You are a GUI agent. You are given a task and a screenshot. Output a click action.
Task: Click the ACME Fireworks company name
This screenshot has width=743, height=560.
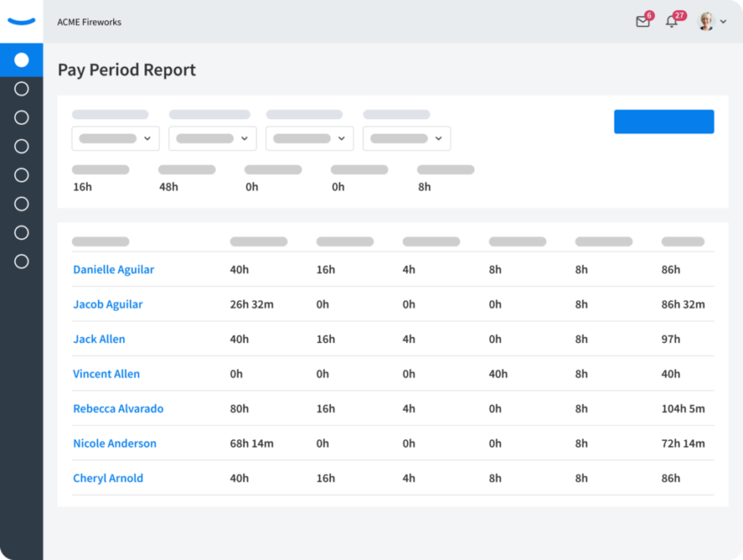[89, 22]
